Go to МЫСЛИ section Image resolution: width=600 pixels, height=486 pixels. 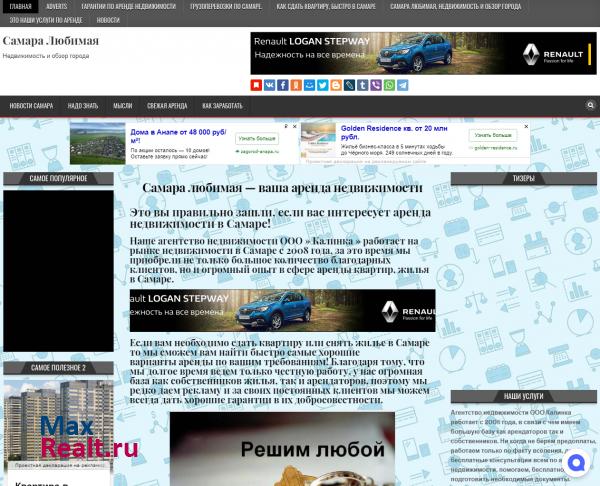[x=123, y=106]
